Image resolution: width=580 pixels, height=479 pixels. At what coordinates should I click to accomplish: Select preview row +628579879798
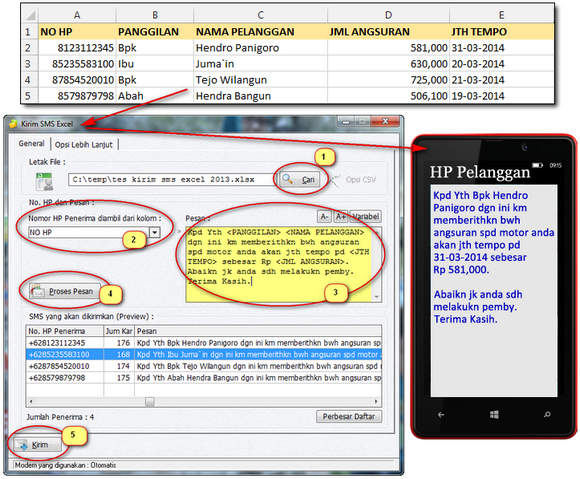tap(203, 378)
